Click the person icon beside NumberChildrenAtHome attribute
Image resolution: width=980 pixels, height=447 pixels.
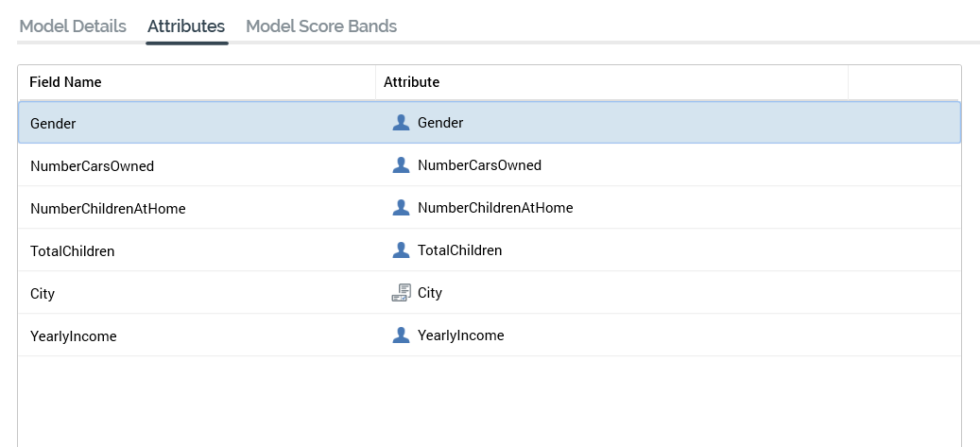401,208
